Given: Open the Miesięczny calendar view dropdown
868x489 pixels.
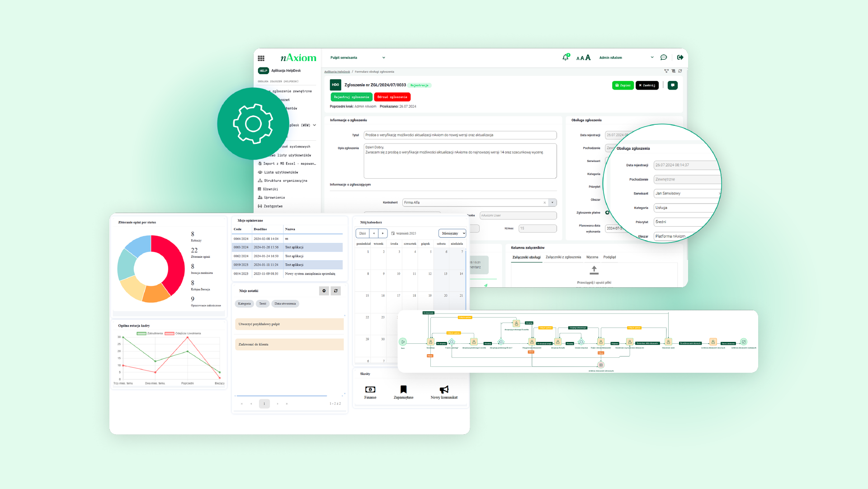Looking at the screenshot, I should tap(452, 233).
